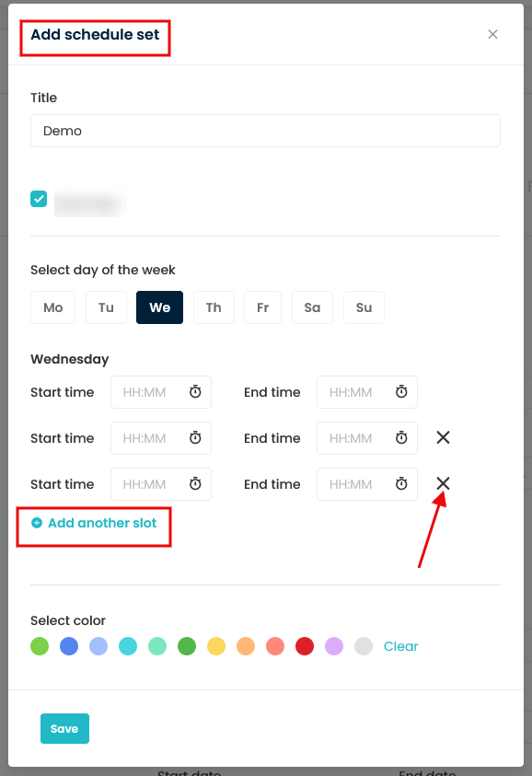Viewport: 532px width, 776px height.
Task: Save the schedule set
Action: click(x=64, y=728)
